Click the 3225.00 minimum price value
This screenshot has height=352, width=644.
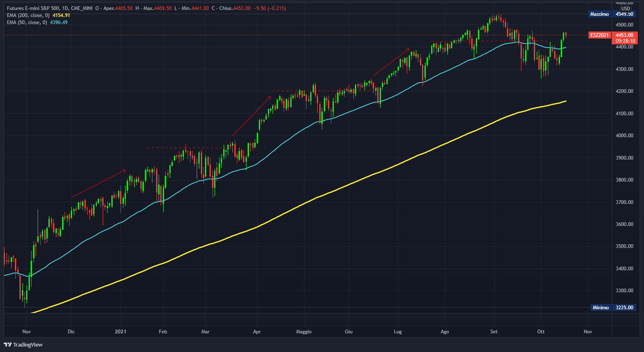coord(625,308)
